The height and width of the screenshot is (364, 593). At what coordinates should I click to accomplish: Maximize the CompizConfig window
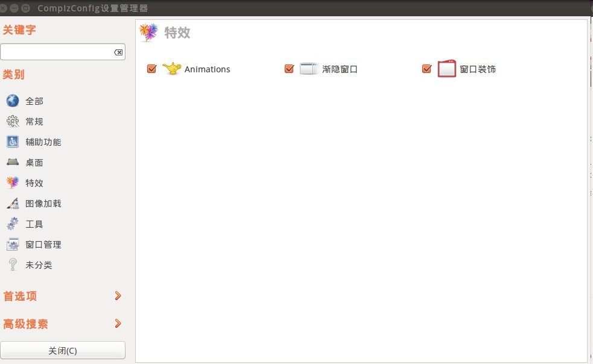[x=26, y=8]
